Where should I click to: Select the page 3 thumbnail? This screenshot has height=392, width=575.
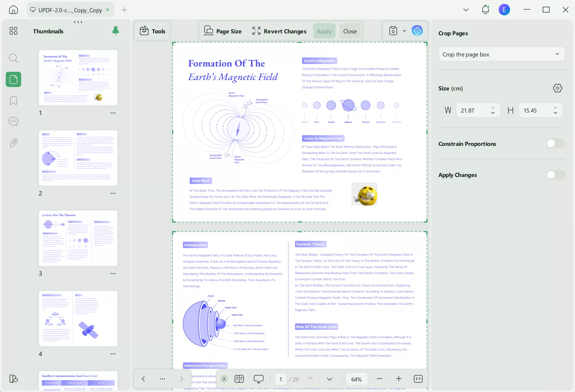tap(78, 238)
